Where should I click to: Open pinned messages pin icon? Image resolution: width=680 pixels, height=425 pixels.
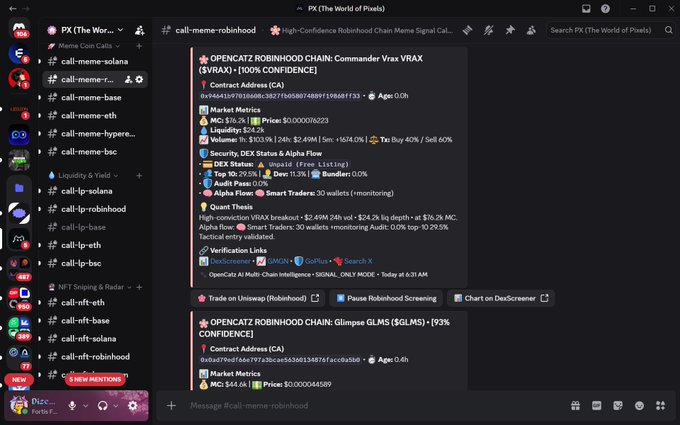coord(510,30)
